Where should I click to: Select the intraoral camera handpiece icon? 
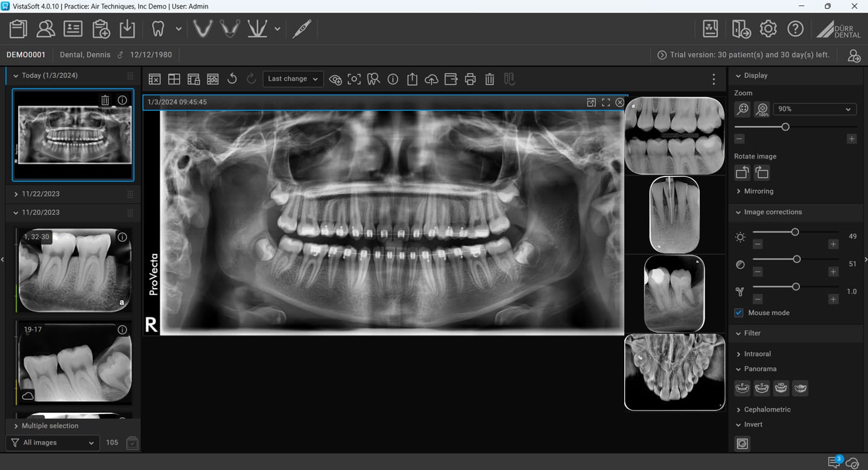coord(302,28)
